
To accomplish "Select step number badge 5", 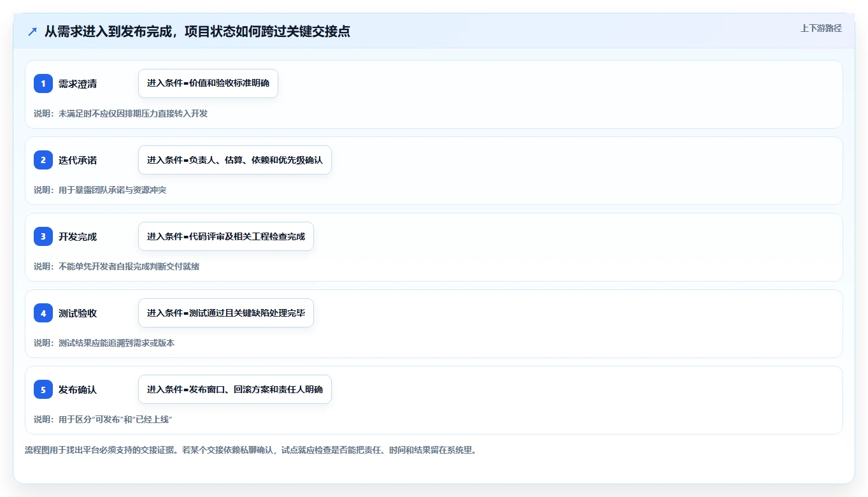I will (x=43, y=389).
